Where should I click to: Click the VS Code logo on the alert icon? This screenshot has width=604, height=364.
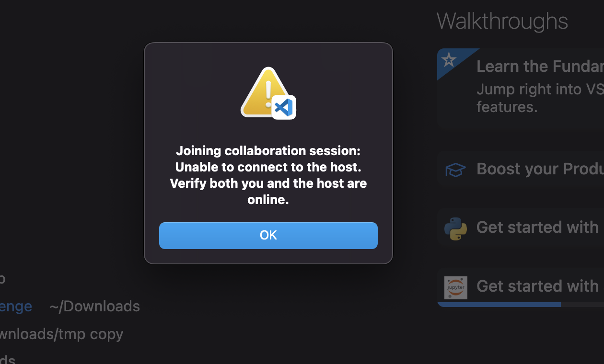(284, 107)
